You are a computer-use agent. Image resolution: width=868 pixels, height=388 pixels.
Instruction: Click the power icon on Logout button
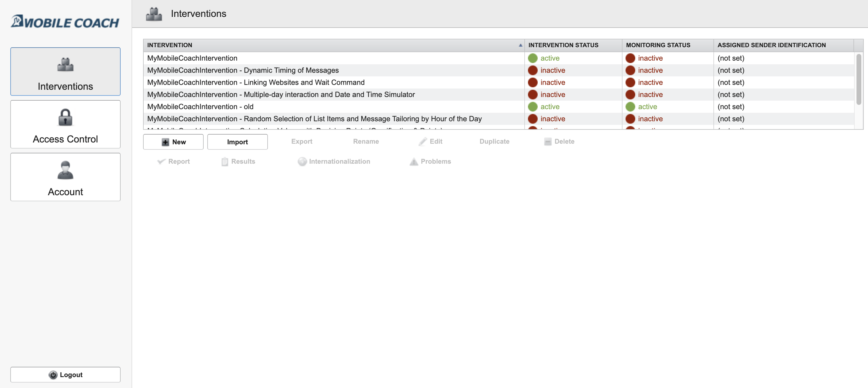pos(53,375)
